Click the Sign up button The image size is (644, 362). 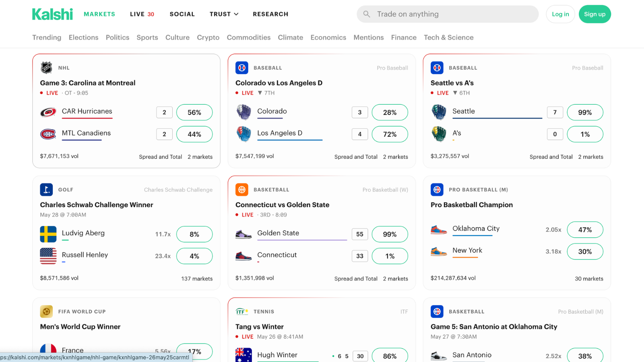(x=594, y=14)
